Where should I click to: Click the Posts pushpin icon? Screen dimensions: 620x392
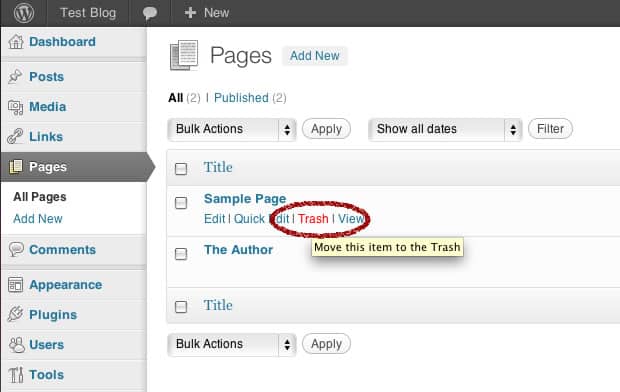click(x=15, y=76)
